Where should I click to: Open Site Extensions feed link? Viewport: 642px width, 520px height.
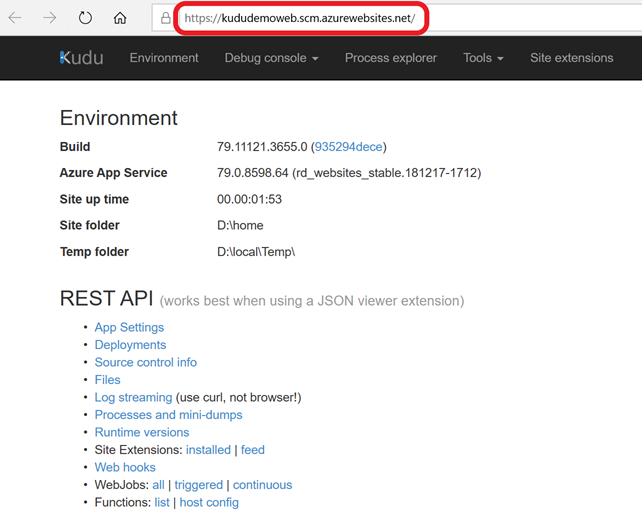pyautogui.click(x=253, y=450)
